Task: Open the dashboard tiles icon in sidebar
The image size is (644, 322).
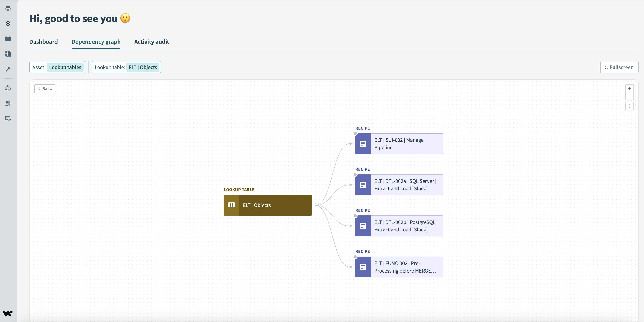Action: tap(8, 54)
